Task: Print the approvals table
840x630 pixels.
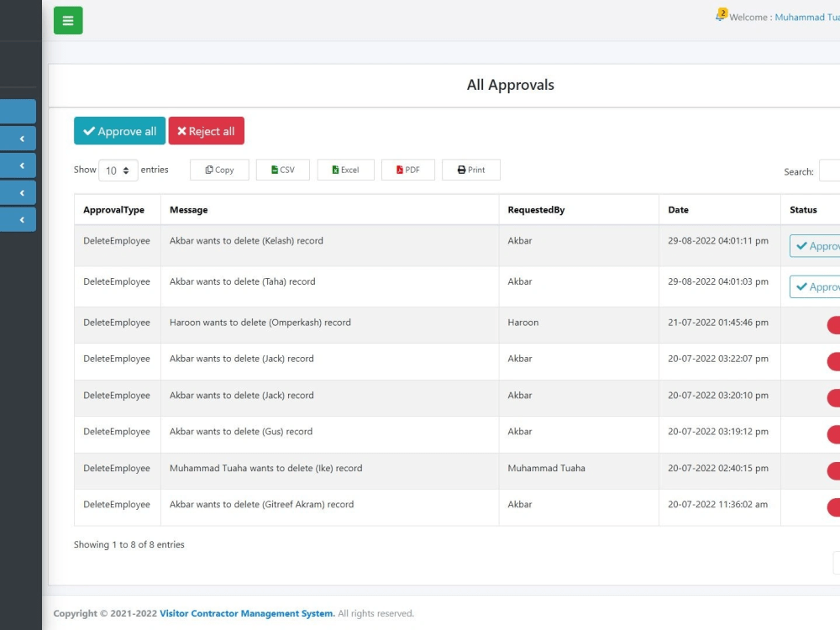Action: tap(470, 170)
